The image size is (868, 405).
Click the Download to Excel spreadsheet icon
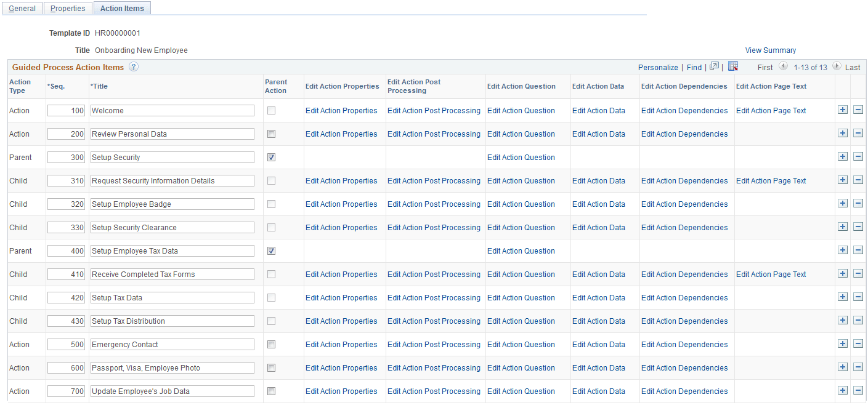[x=733, y=66]
